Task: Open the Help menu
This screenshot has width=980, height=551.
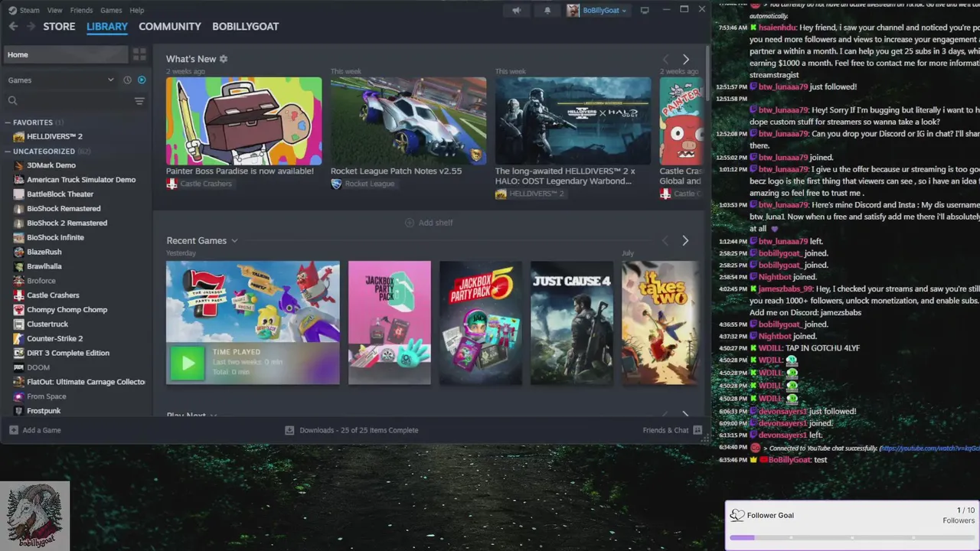Action: pos(137,10)
